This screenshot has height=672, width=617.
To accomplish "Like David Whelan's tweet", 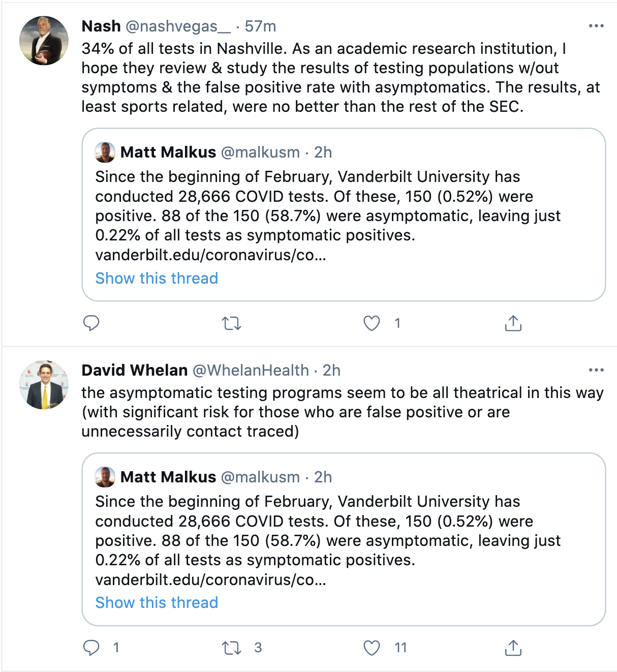I will [372, 648].
